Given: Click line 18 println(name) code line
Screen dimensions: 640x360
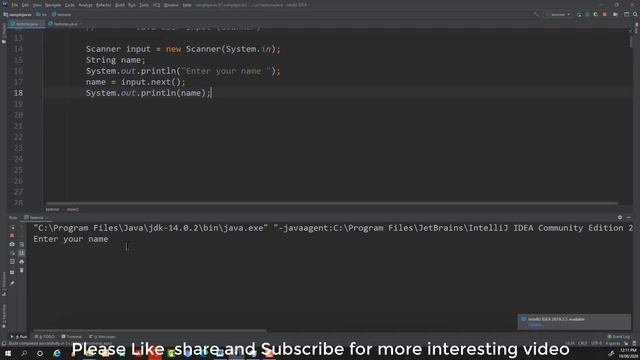Looking at the screenshot, I should [149, 93].
